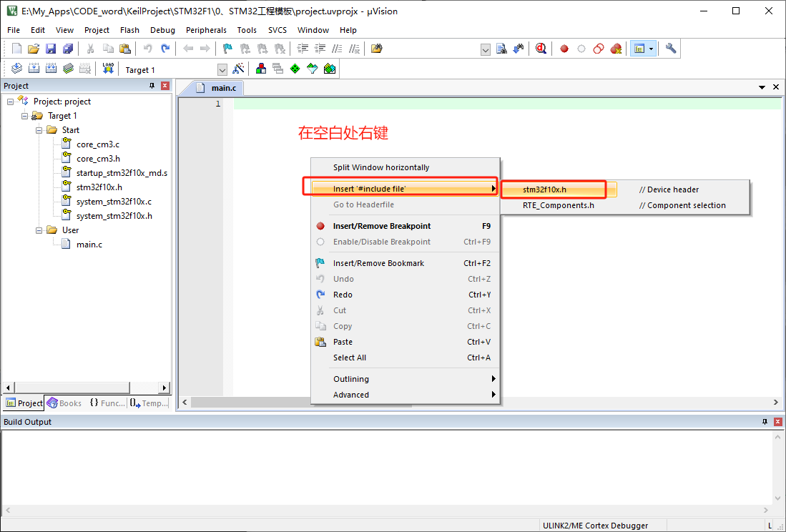The height and width of the screenshot is (532, 786).
Task: Create a new file with the New icon
Action: coord(16,49)
